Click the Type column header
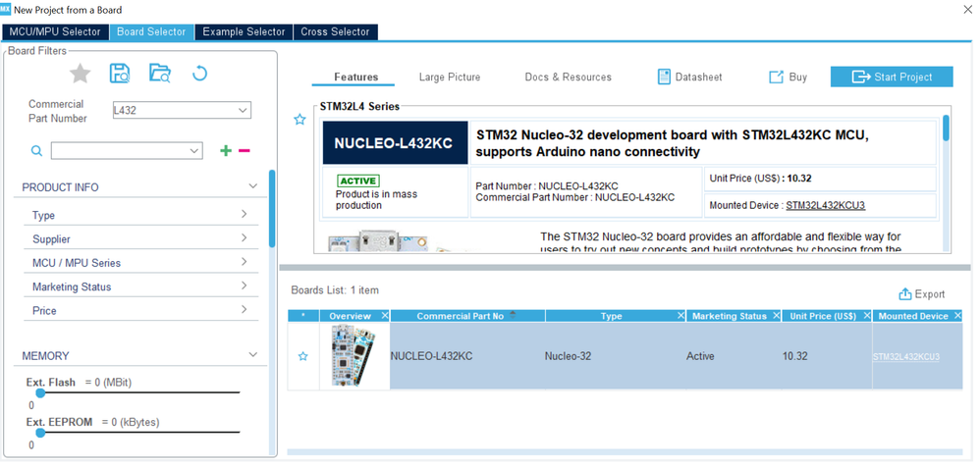 [611, 316]
